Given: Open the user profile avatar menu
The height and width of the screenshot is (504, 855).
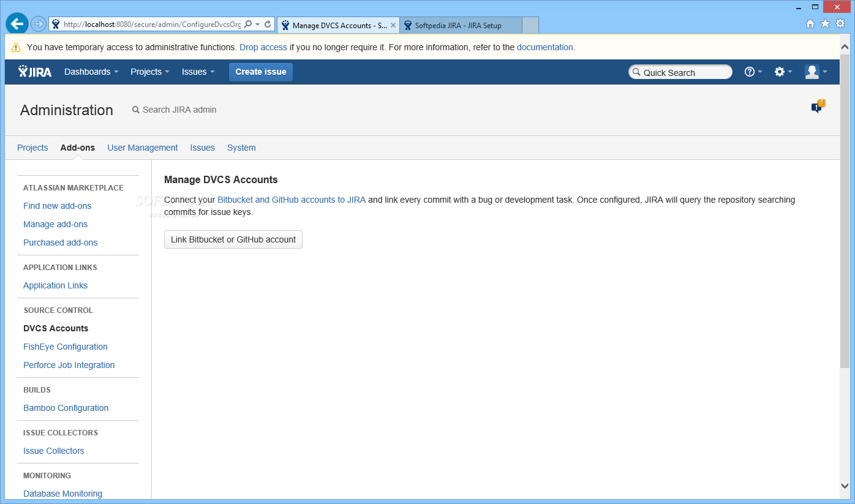Looking at the screenshot, I should 816,72.
